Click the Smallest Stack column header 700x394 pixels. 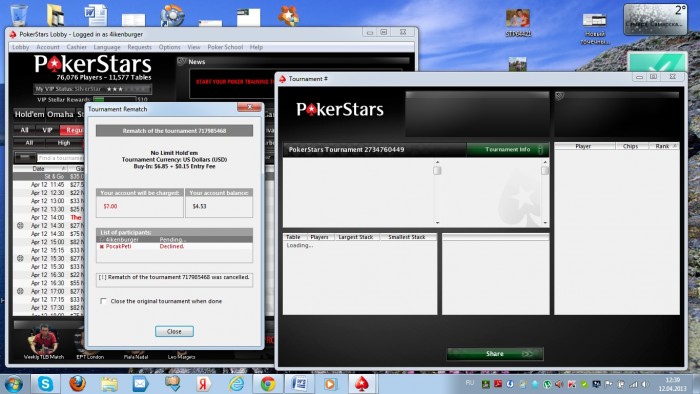coord(407,237)
